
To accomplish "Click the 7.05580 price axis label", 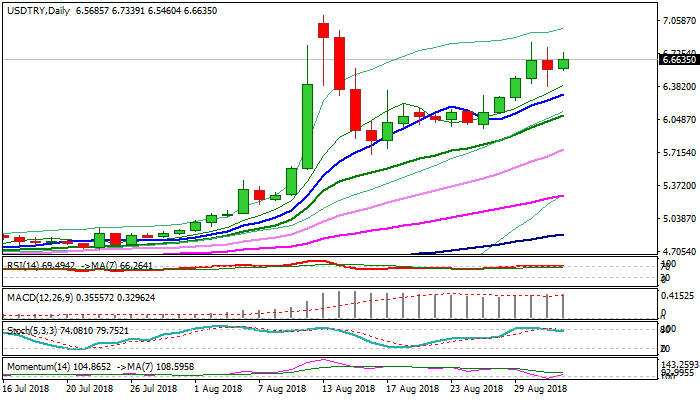I will coord(679,20).
